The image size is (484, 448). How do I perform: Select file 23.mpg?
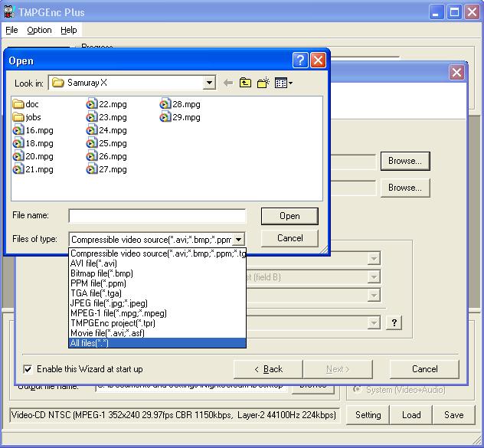pos(106,117)
